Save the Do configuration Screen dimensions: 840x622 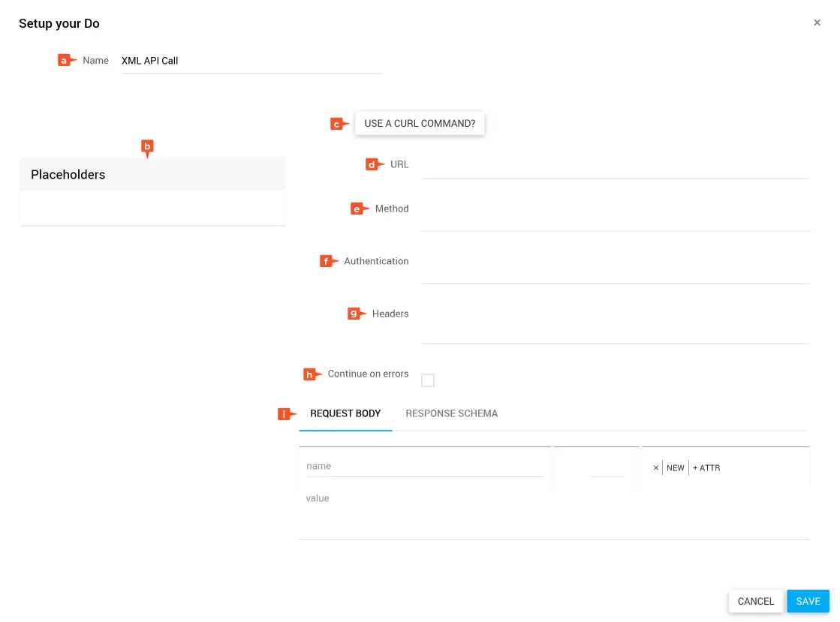point(808,601)
